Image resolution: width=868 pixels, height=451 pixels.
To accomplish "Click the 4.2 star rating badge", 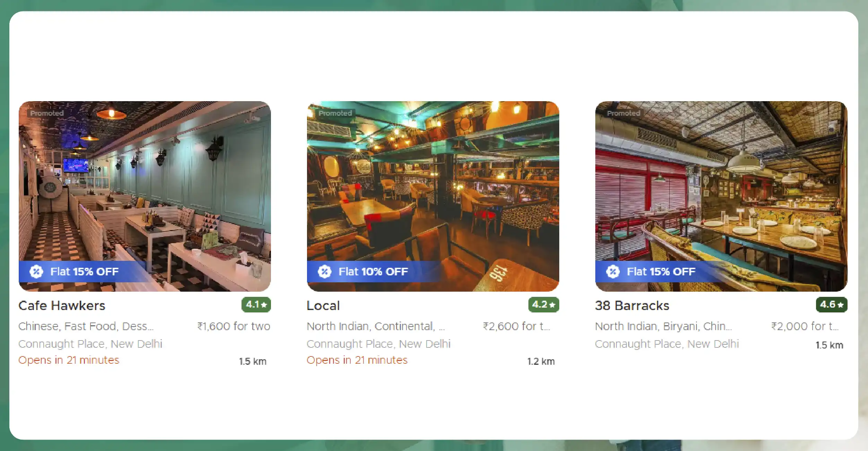I will [544, 305].
